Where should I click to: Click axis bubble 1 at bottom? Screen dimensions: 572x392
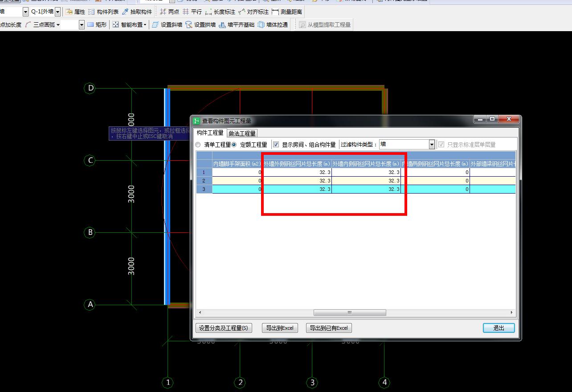pos(168,382)
